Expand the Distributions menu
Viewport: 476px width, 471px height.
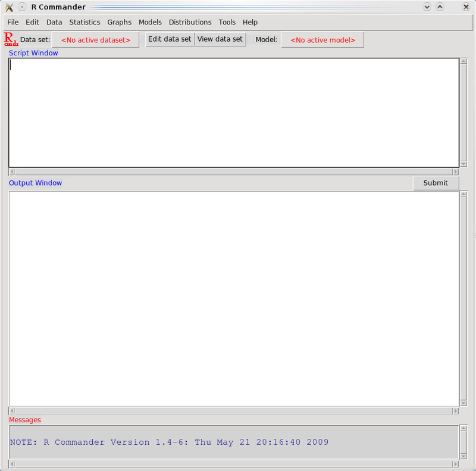(190, 22)
